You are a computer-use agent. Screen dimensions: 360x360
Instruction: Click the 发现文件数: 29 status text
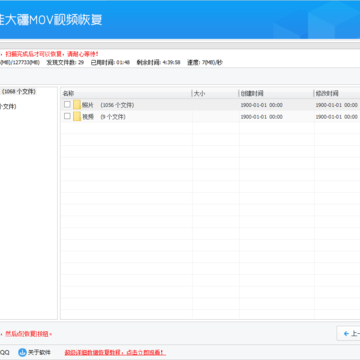[65, 62]
